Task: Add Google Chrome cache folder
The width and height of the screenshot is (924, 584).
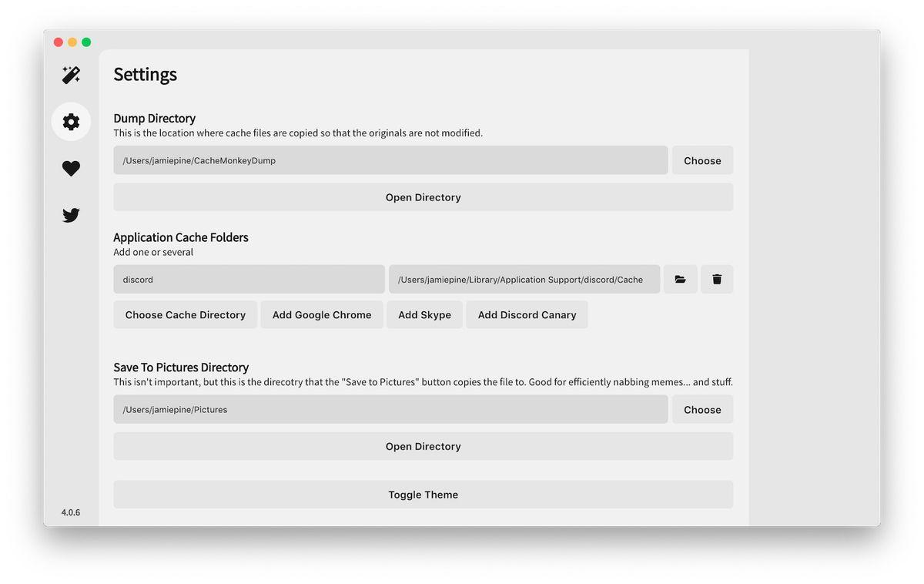Action: (x=322, y=314)
